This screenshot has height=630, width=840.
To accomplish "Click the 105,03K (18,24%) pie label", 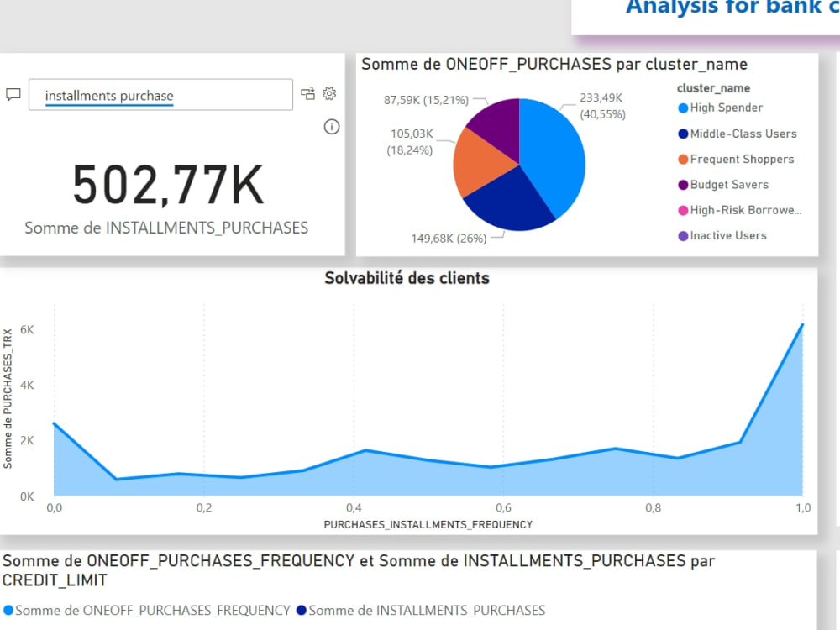I will pos(411,142).
